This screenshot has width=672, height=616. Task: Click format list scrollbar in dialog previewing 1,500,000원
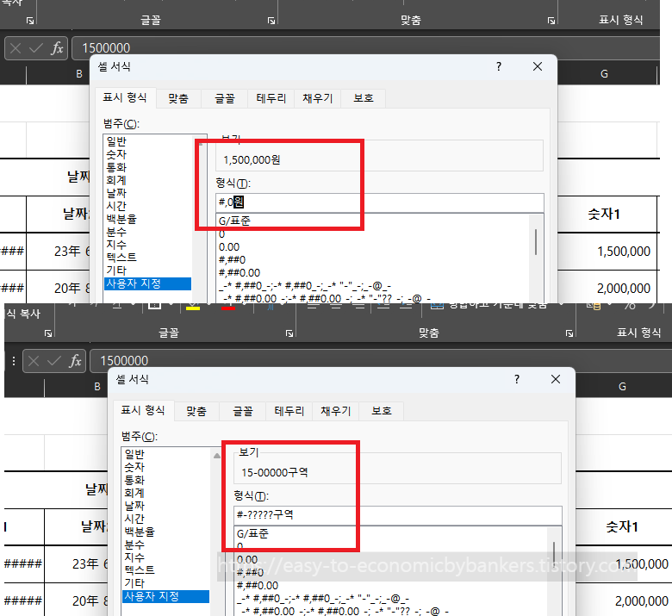click(x=536, y=242)
